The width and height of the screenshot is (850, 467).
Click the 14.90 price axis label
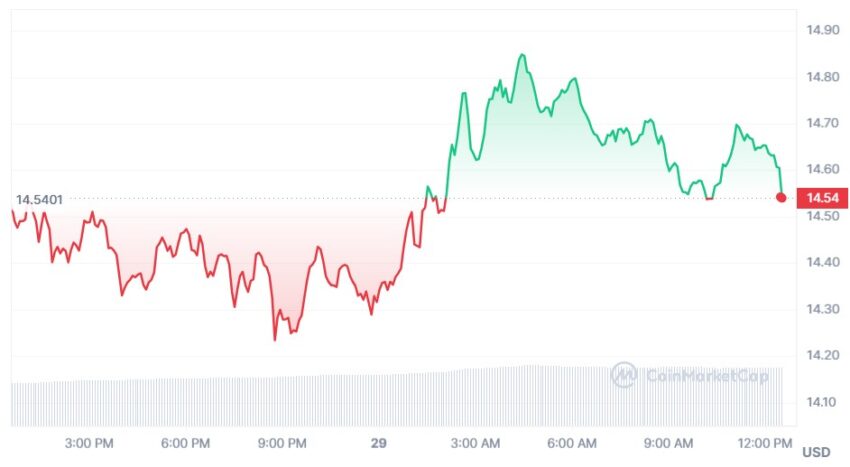click(x=822, y=30)
